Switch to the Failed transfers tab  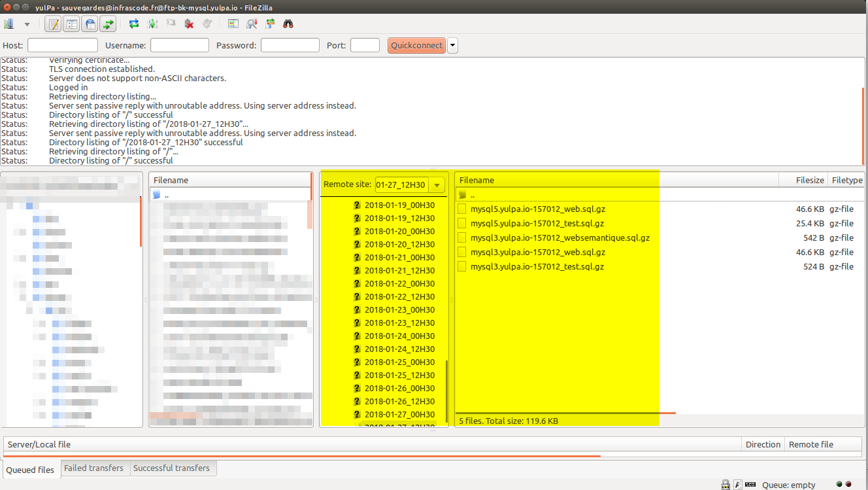[x=93, y=468]
